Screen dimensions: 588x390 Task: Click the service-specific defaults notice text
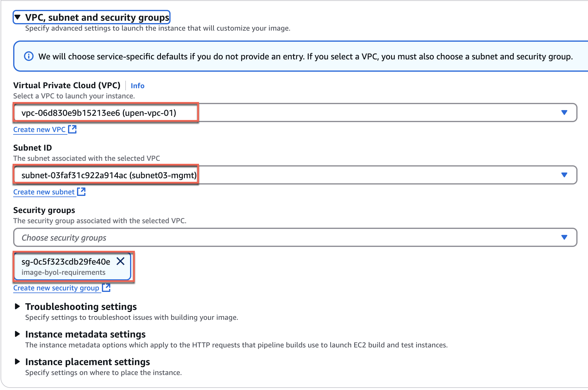(305, 57)
